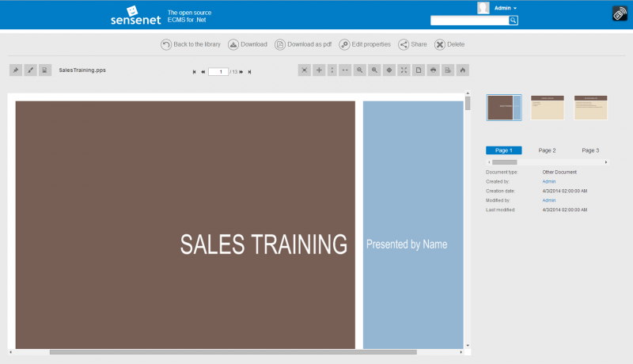Click the Other Document type value
The height and width of the screenshot is (364, 633).
click(x=559, y=173)
